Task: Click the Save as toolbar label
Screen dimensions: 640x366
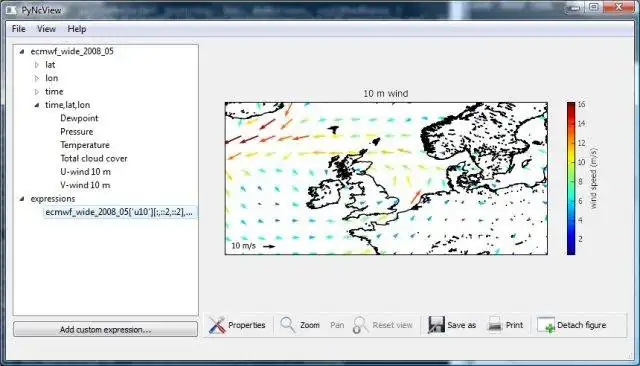Action: point(462,325)
